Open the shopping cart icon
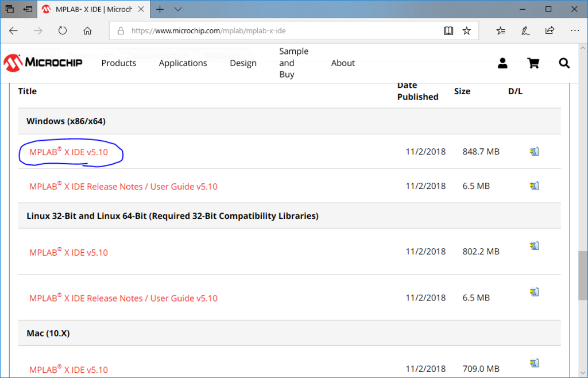Image resolution: width=588 pixels, height=378 pixels. tap(533, 63)
